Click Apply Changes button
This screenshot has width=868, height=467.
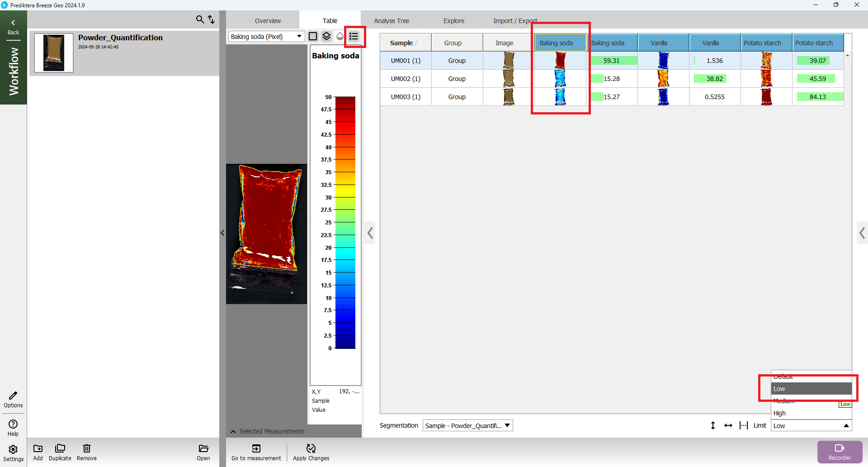(x=311, y=452)
